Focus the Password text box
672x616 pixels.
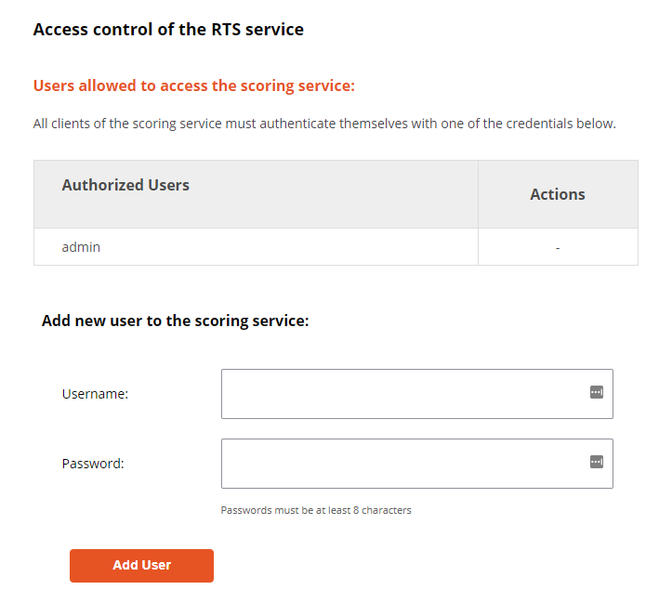[x=417, y=464]
